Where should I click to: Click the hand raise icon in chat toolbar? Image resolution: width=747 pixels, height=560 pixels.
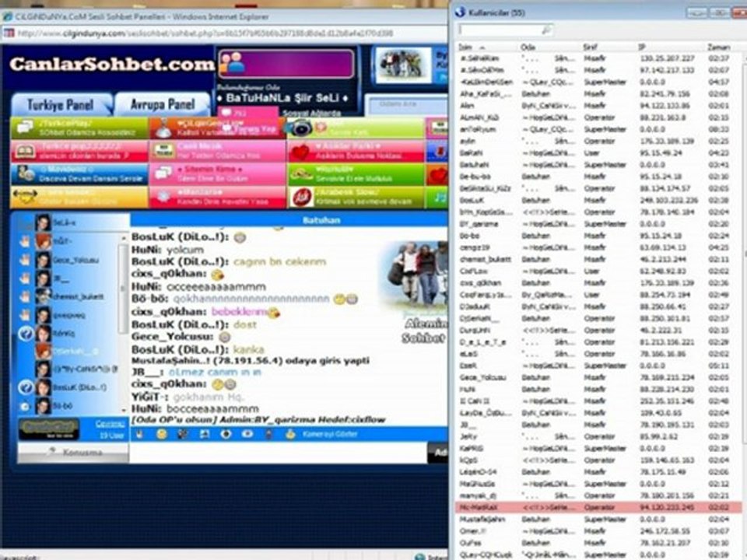point(139,434)
